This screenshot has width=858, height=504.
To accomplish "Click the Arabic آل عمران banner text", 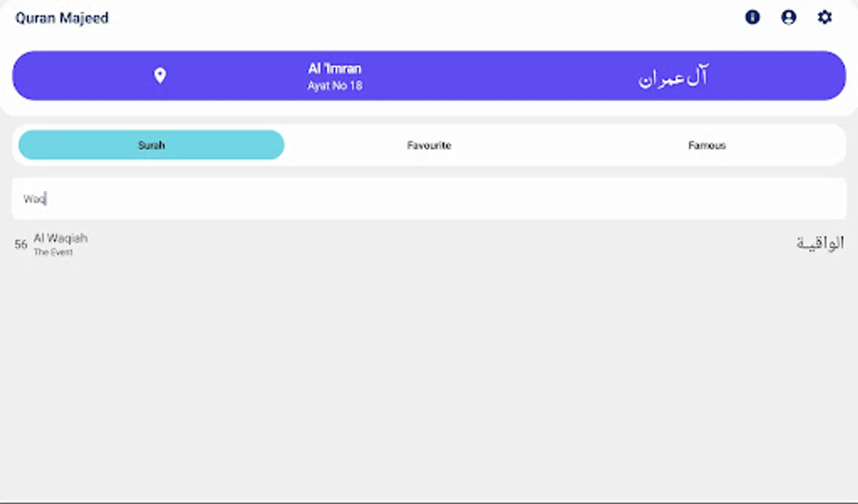I will (x=673, y=77).
